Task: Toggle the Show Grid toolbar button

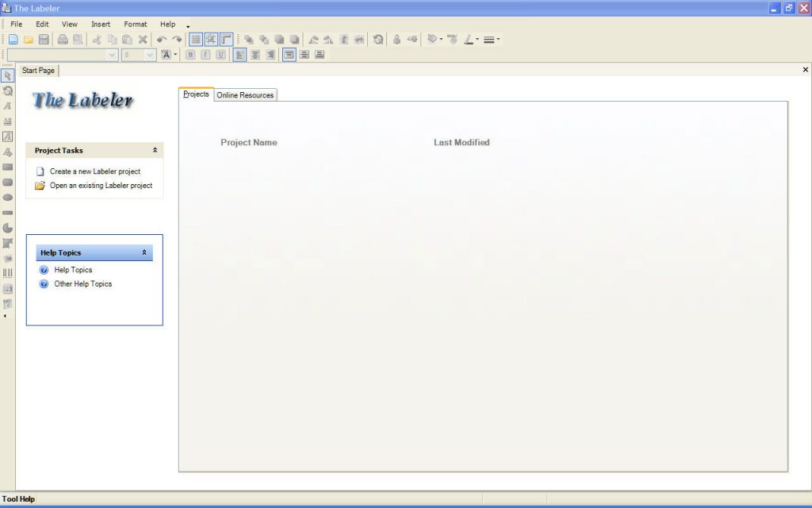Action: (196, 40)
